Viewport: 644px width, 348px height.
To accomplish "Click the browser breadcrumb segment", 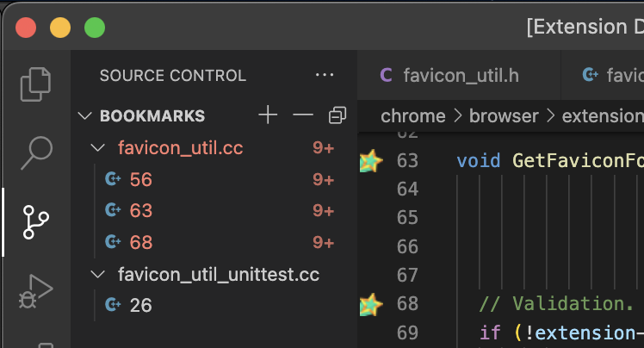I will (x=504, y=116).
